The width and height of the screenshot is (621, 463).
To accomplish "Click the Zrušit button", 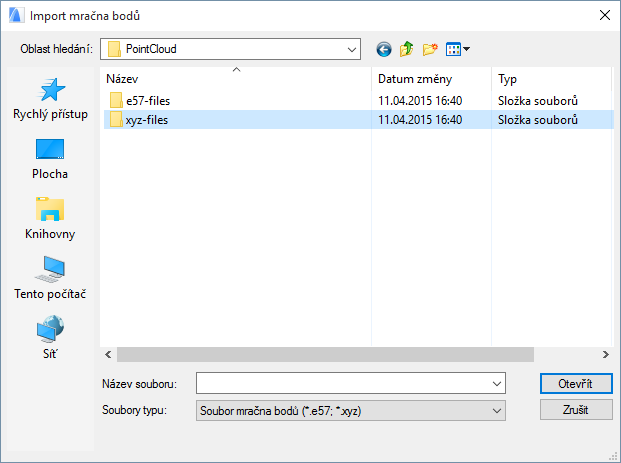I will (576, 410).
